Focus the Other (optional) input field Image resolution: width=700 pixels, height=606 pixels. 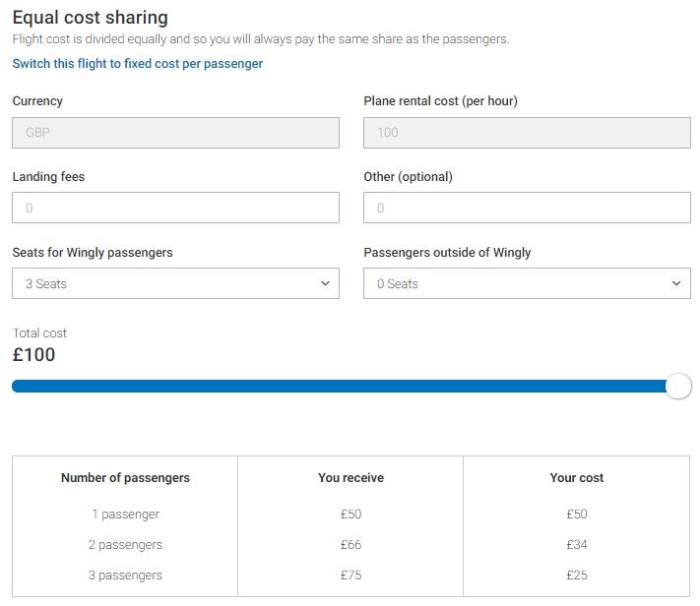[x=527, y=208]
